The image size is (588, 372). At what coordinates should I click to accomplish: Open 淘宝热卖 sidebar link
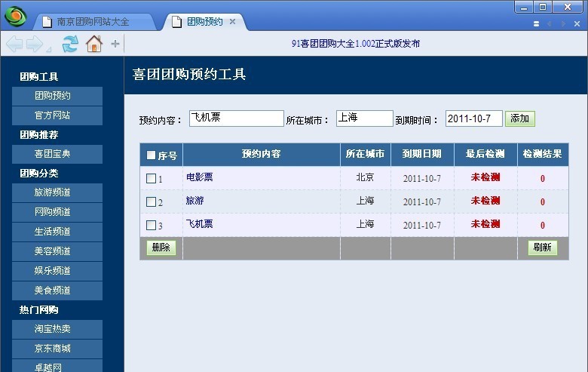[57, 329]
